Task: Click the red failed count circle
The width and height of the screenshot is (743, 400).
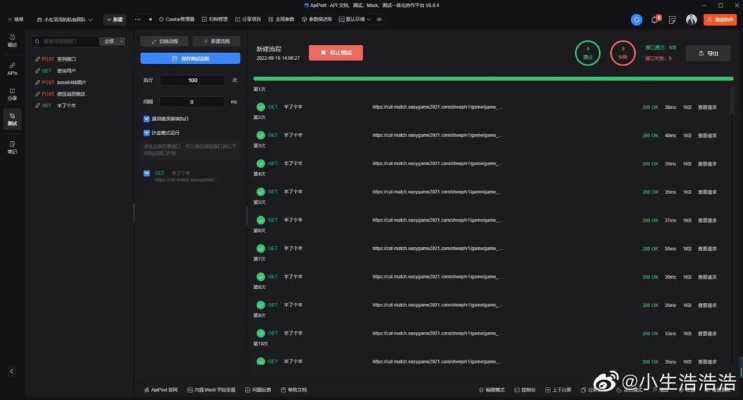Action: coord(623,53)
